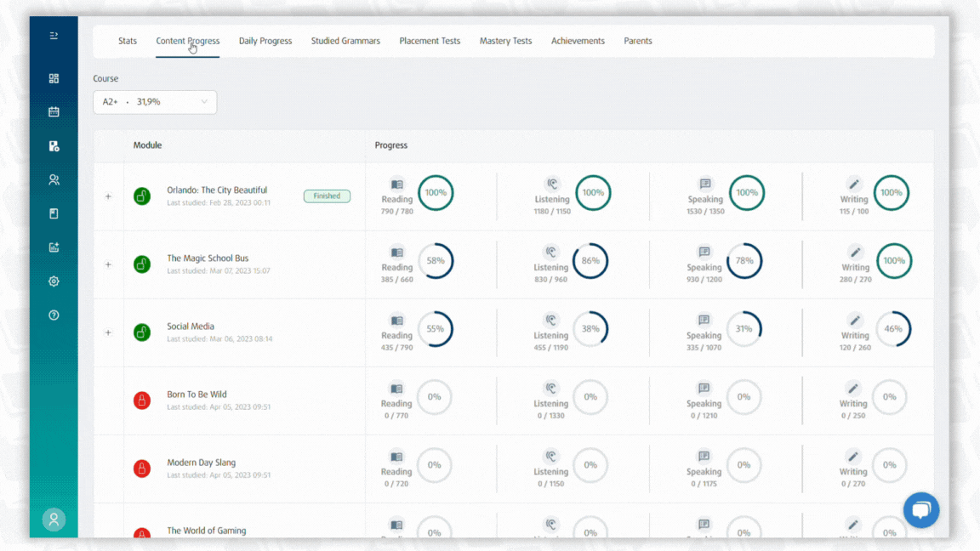
Task: Open module The World of Gaming
Action: (206, 531)
